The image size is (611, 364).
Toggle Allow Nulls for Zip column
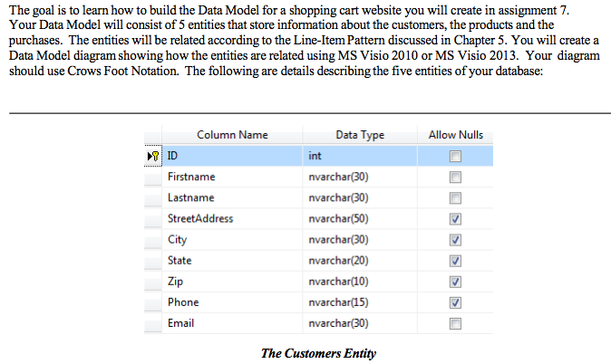coord(455,282)
